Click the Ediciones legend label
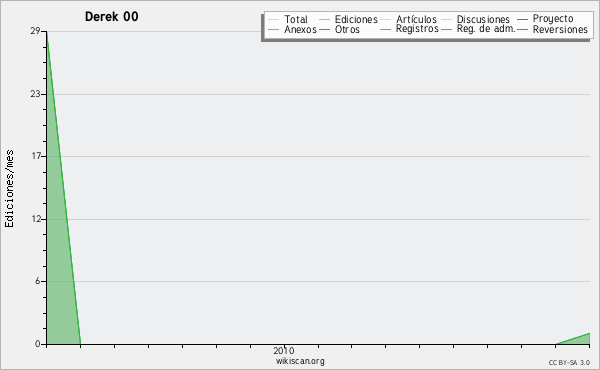Viewport: 600px width, 370px height. (x=356, y=19)
